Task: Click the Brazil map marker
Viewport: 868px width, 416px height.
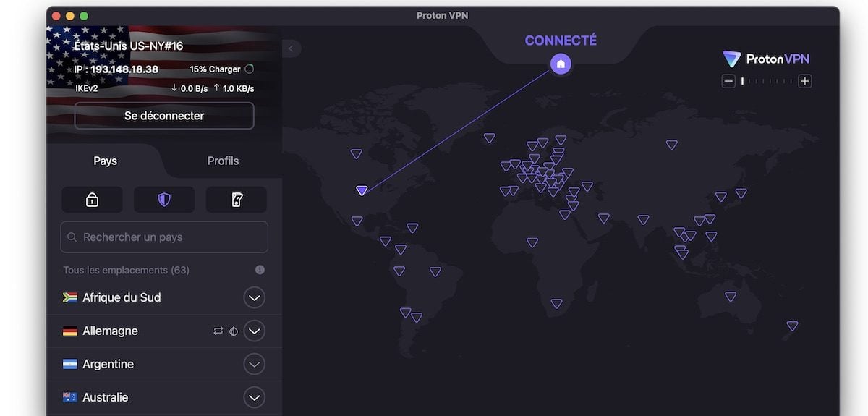Action: tap(435, 272)
